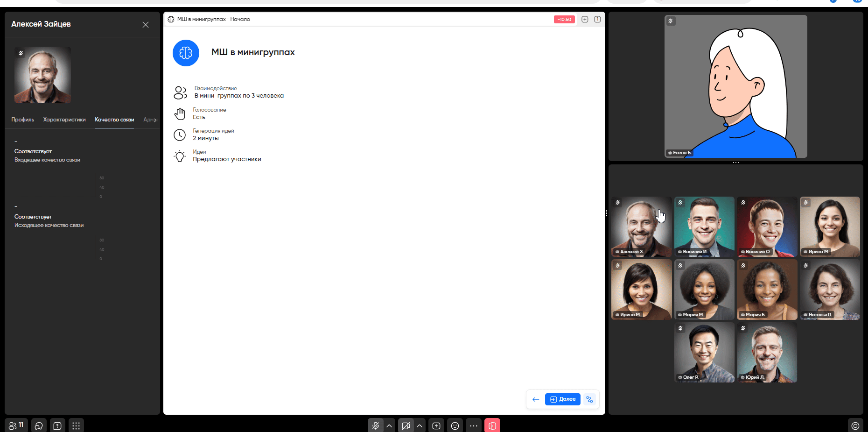Click the Есть value under Голосование

tap(199, 117)
